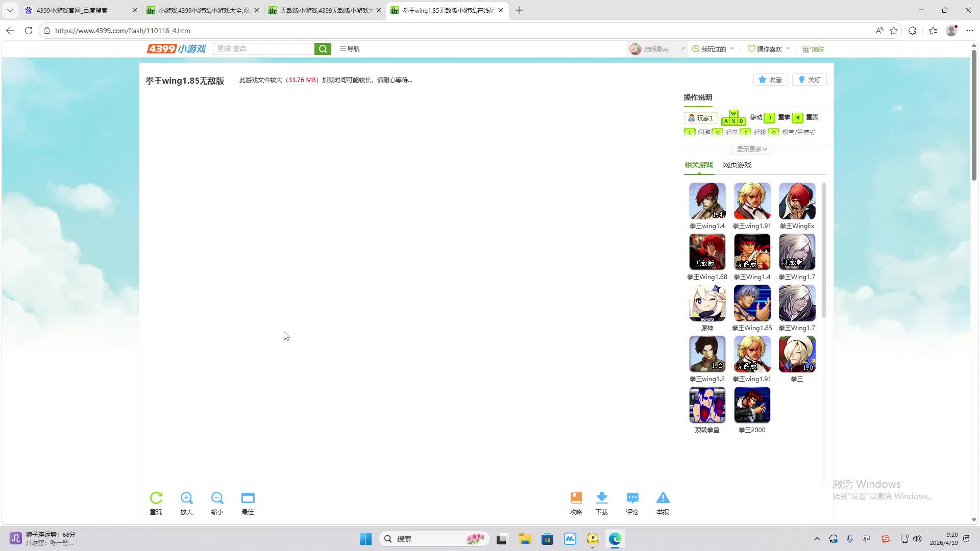Click the browser address bar URL
This screenshot has height=551, width=980.
pos(122,31)
